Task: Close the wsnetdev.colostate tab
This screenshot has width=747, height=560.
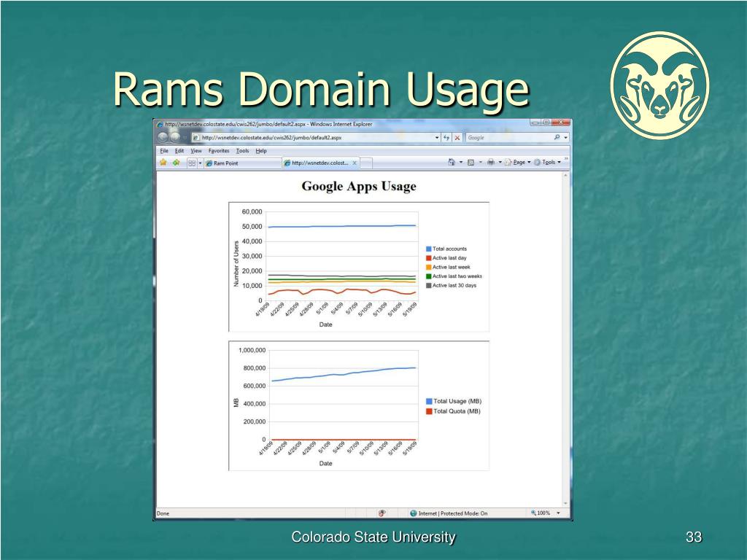Action: (x=355, y=163)
